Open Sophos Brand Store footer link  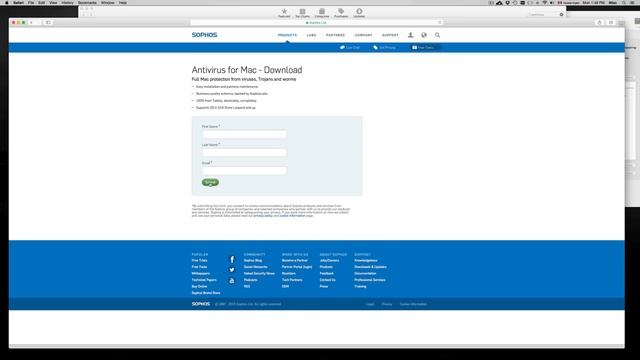pyautogui.click(x=206, y=293)
